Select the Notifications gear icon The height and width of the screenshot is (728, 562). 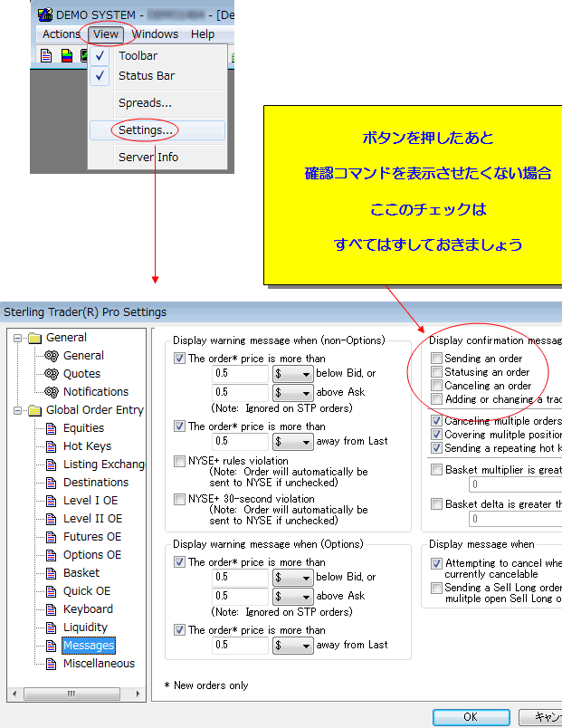[52, 392]
